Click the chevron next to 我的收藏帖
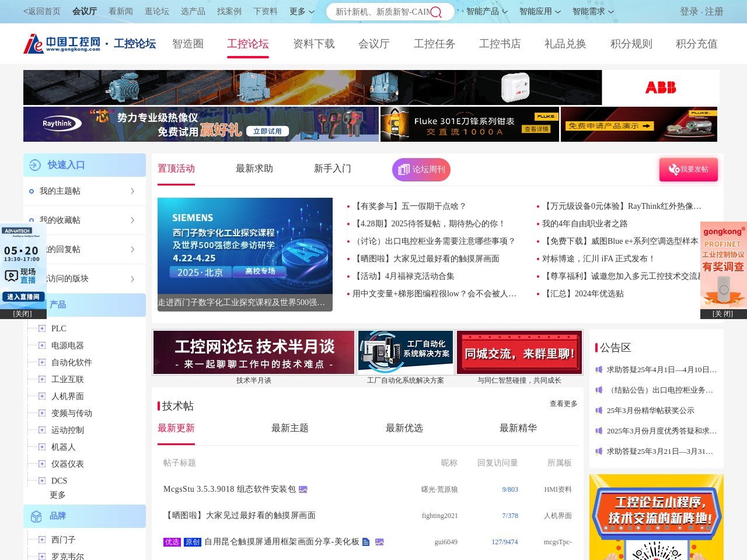Viewport: 747px width, 560px height. [132, 220]
